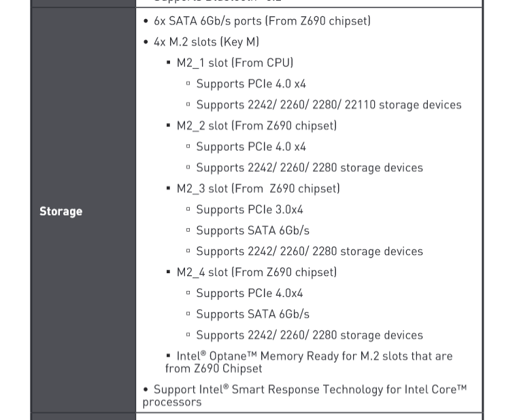Click PCIe 4.0 x4 under M2_1 slot

[251, 84]
